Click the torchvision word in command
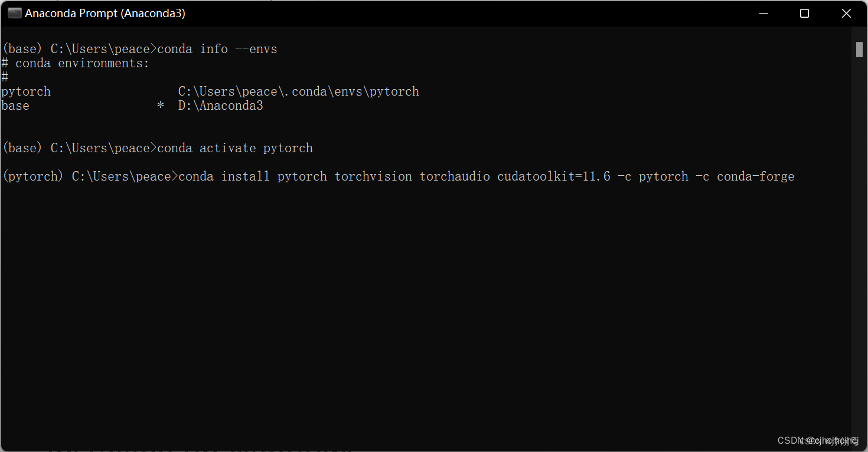This screenshot has height=452, width=868. (373, 176)
